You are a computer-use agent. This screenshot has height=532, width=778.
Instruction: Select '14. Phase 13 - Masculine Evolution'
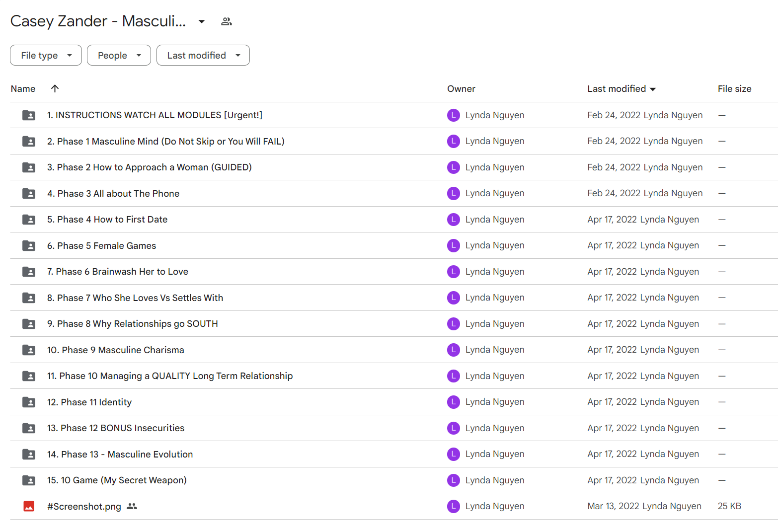pyautogui.click(x=120, y=454)
